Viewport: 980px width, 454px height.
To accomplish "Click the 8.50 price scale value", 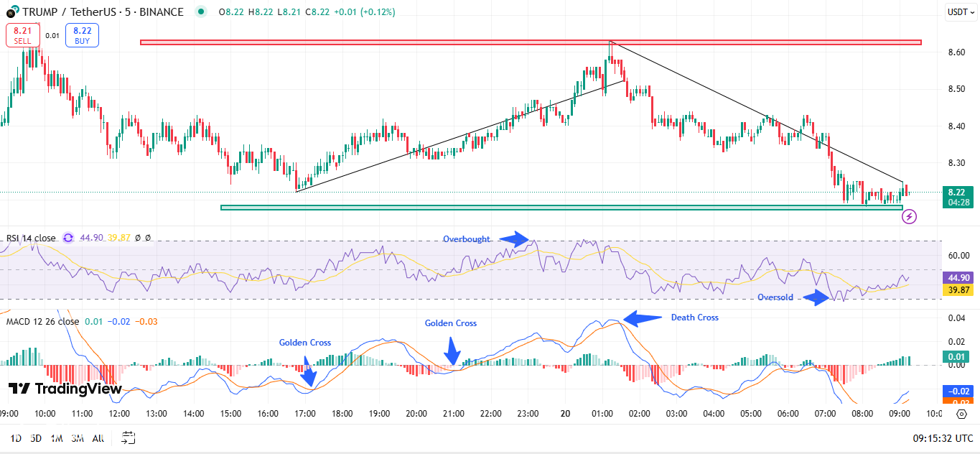I will pyautogui.click(x=956, y=89).
